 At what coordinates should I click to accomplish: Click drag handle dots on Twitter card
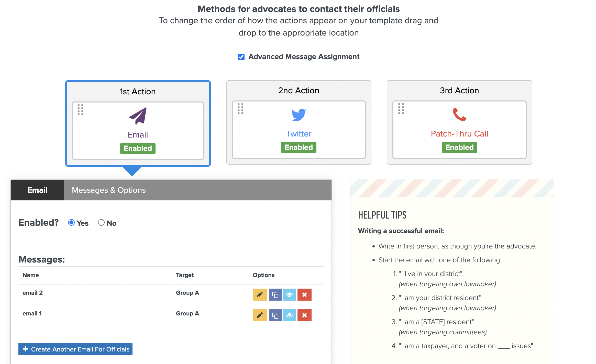240,109
